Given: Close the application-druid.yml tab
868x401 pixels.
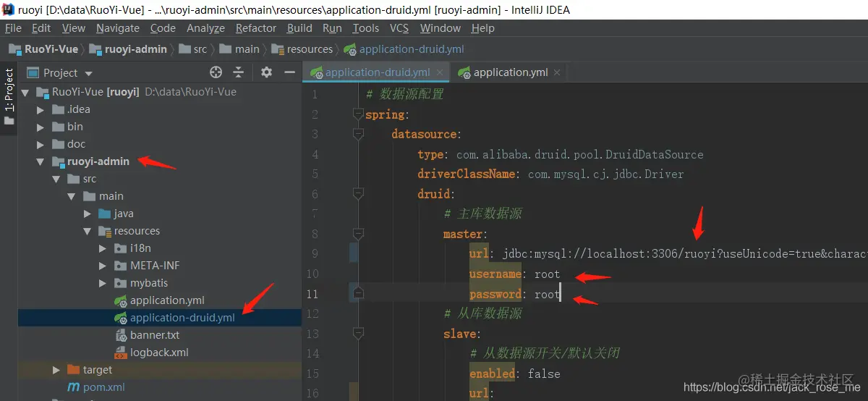Looking at the screenshot, I should pos(440,72).
